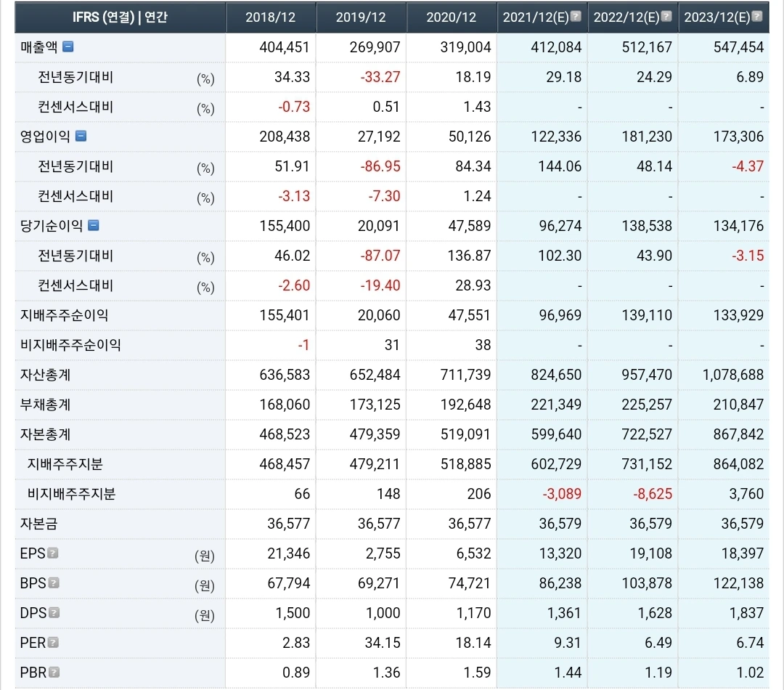Click the 155,400 net income value
The width and height of the screenshot is (784, 690).
click(285, 226)
